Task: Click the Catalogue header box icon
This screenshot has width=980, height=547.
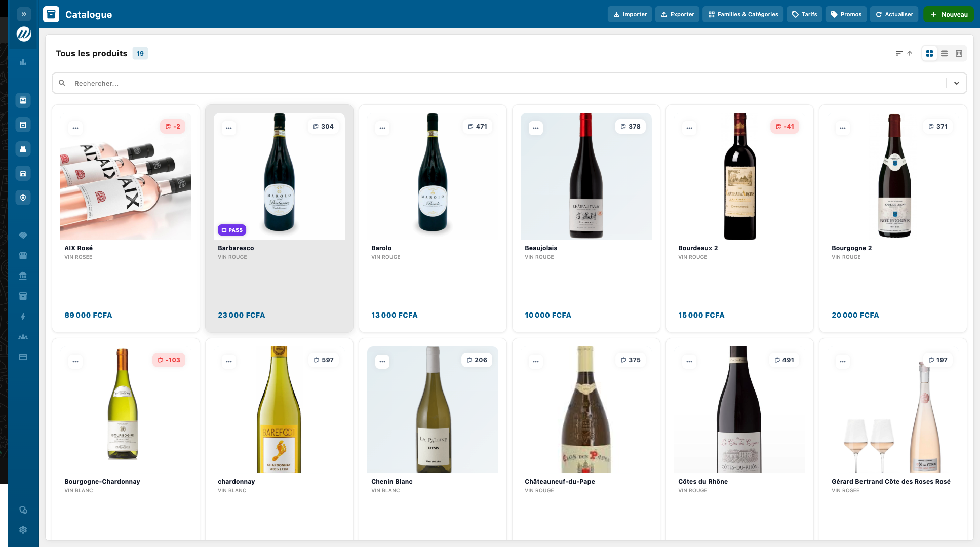Action: 51,14
